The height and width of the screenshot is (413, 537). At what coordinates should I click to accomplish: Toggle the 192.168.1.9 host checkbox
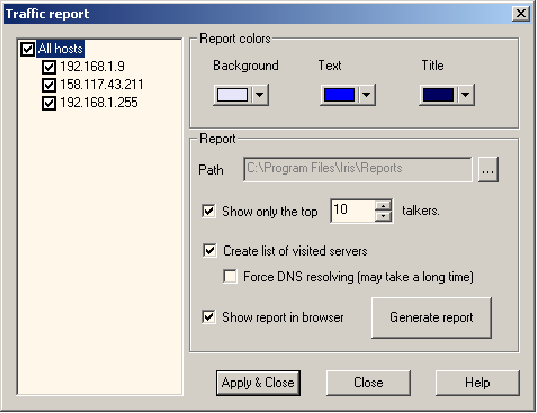[49, 67]
